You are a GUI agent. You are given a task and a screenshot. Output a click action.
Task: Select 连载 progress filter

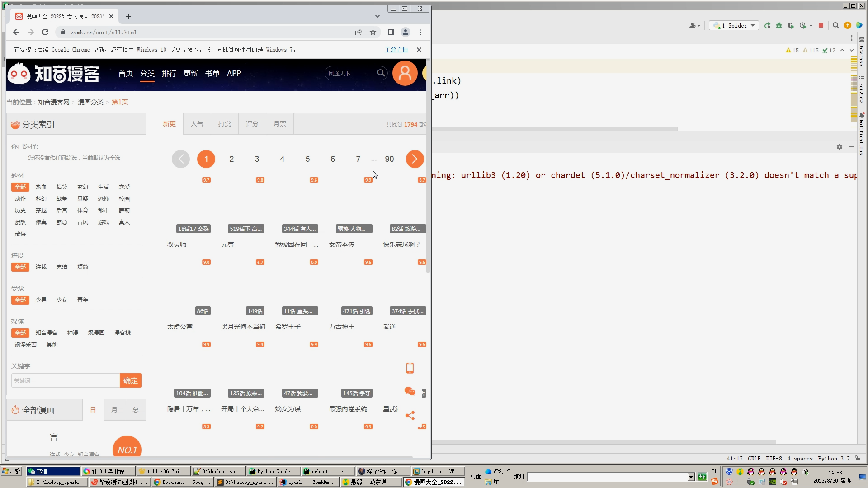[x=41, y=267]
